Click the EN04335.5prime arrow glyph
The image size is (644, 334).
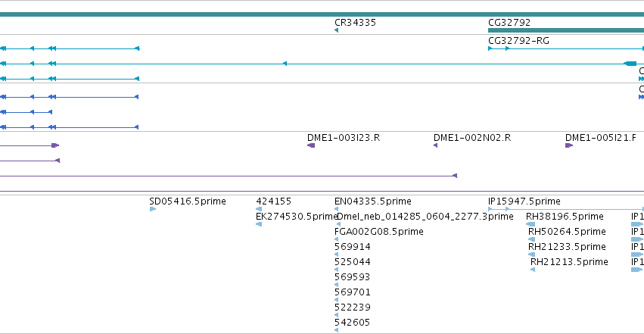(x=336, y=209)
